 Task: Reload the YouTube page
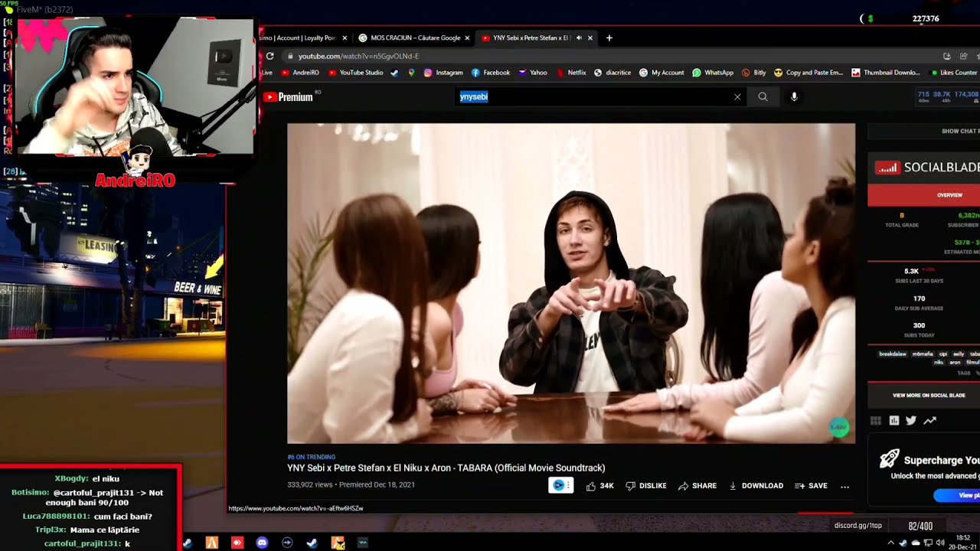tap(269, 56)
